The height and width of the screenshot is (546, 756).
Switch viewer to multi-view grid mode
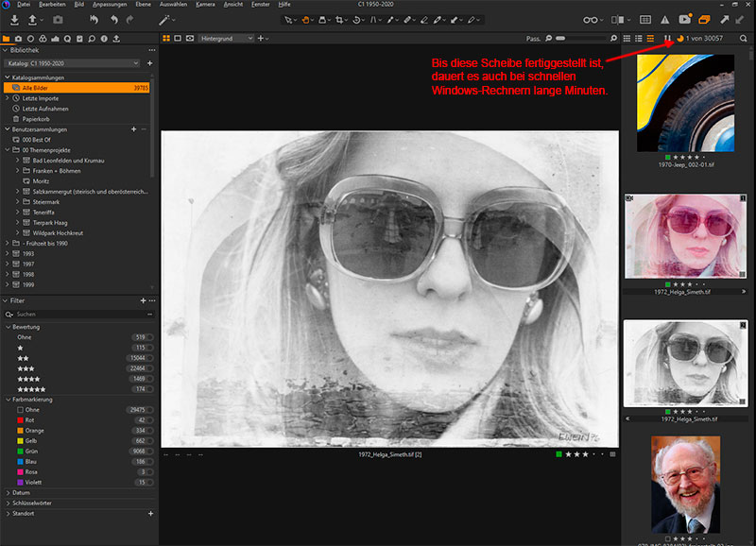(166, 38)
